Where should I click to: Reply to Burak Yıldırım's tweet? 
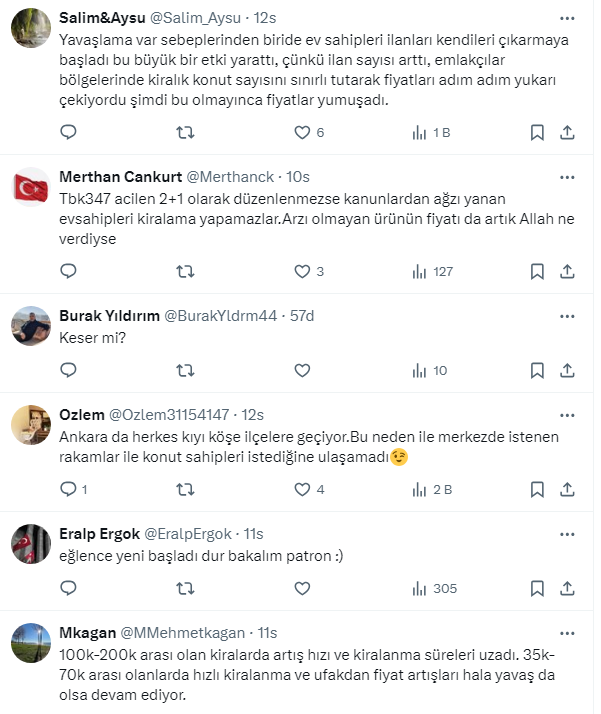pos(68,370)
